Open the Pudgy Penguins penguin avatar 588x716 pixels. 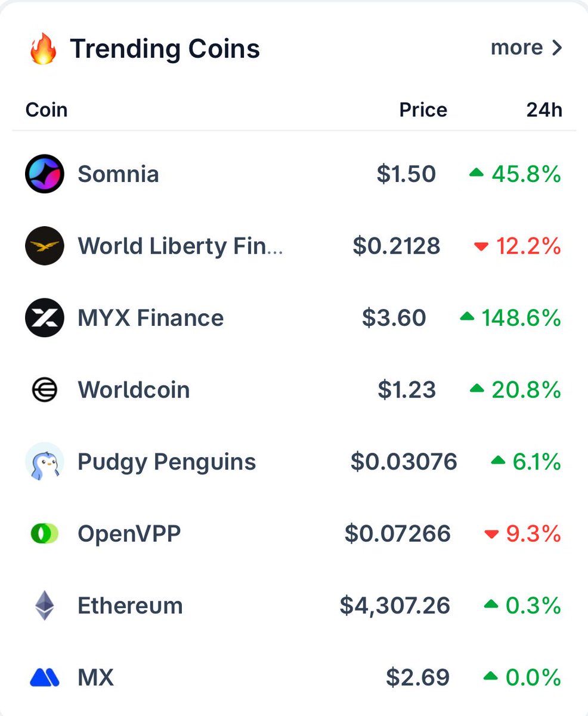[44, 462]
